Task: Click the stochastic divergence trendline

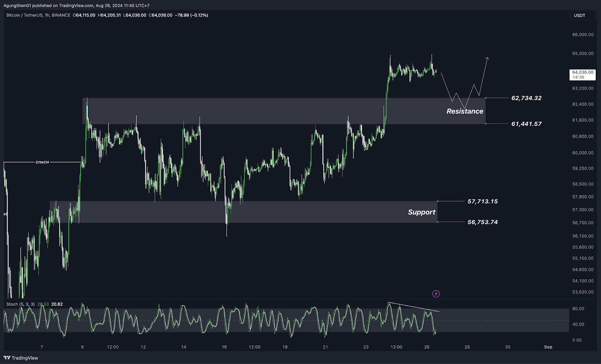Action: pyautogui.click(x=413, y=307)
